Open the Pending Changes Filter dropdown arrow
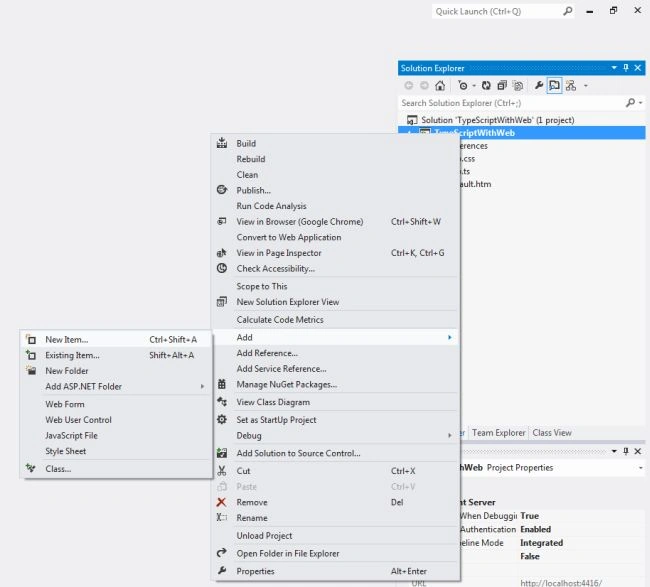This screenshot has height=587, width=650. click(x=474, y=86)
